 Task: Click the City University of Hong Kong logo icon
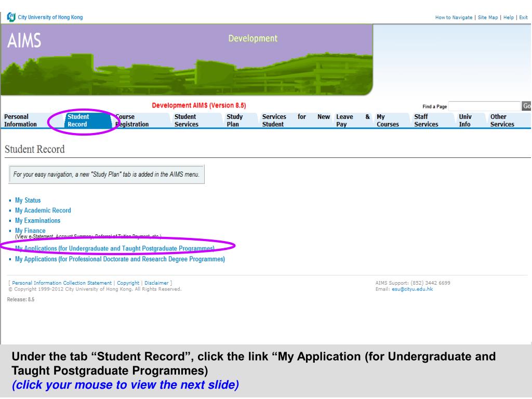pyautogui.click(x=11, y=17)
